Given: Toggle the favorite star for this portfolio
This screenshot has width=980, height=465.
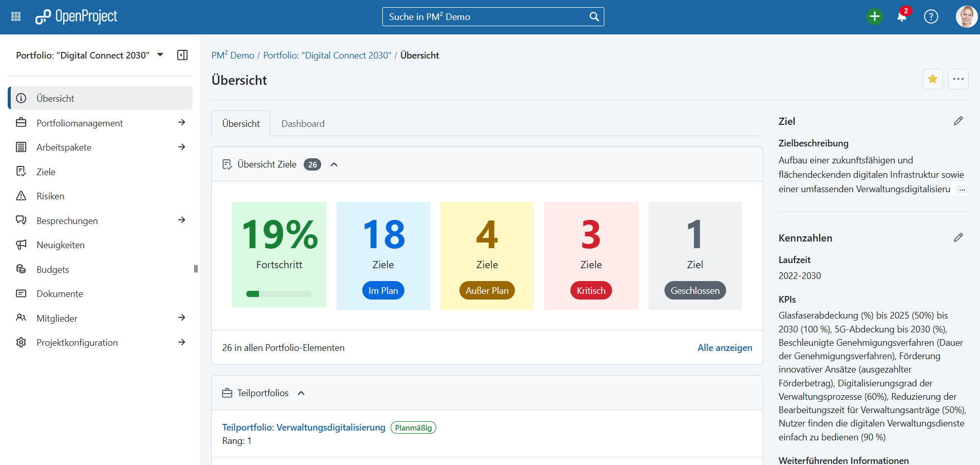Looking at the screenshot, I should 932,79.
